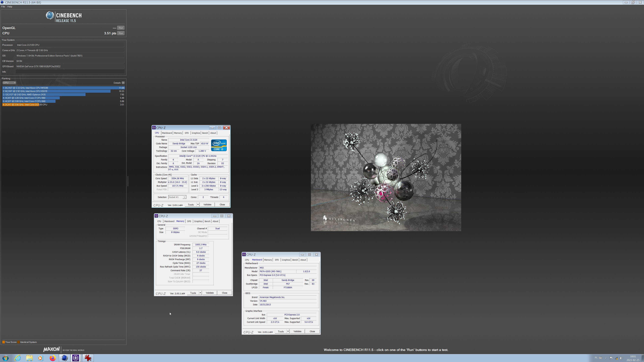Open the Windows Start menu orb
The image size is (644, 362).
tap(6, 358)
